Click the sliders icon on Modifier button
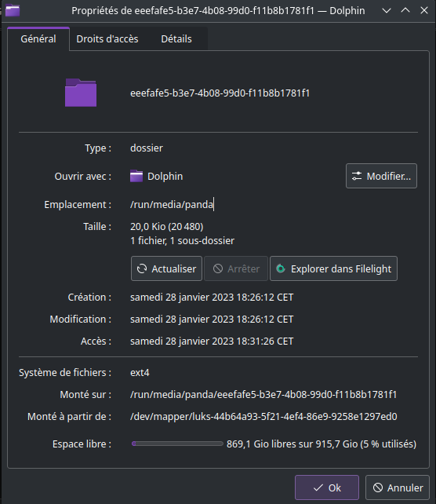 (x=357, y=176)
